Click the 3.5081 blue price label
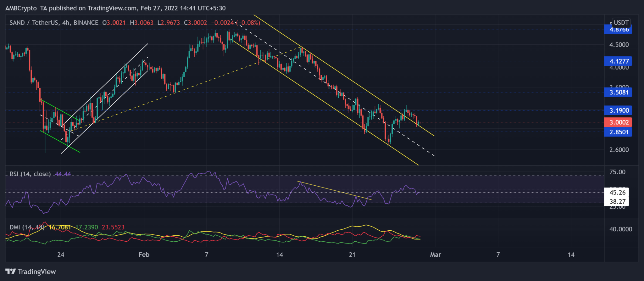This screenshot has width=644, height=281. tap(619, 92)
